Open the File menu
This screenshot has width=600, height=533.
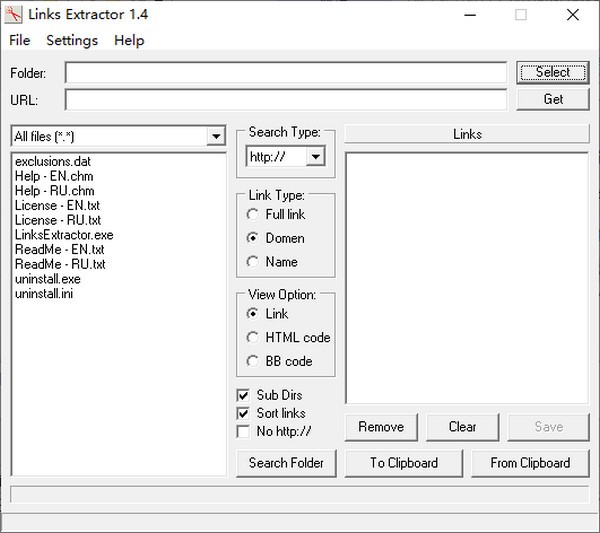[20, 40]
